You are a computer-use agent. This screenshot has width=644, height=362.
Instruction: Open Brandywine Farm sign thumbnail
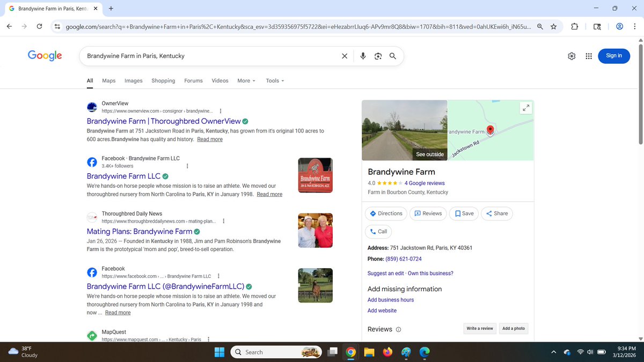tap(315, 175)
